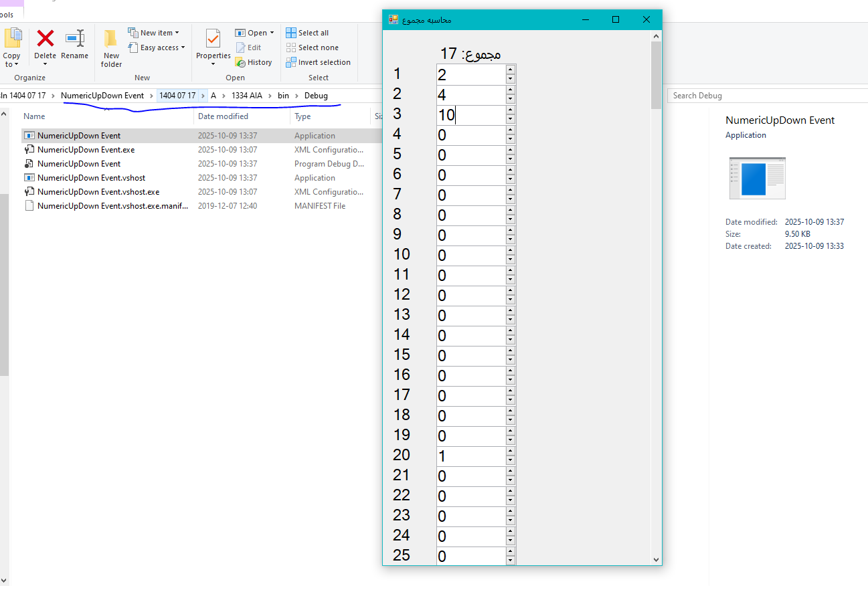Open the New item dropdown
868x594 pixels.
(x=177, y=33)
